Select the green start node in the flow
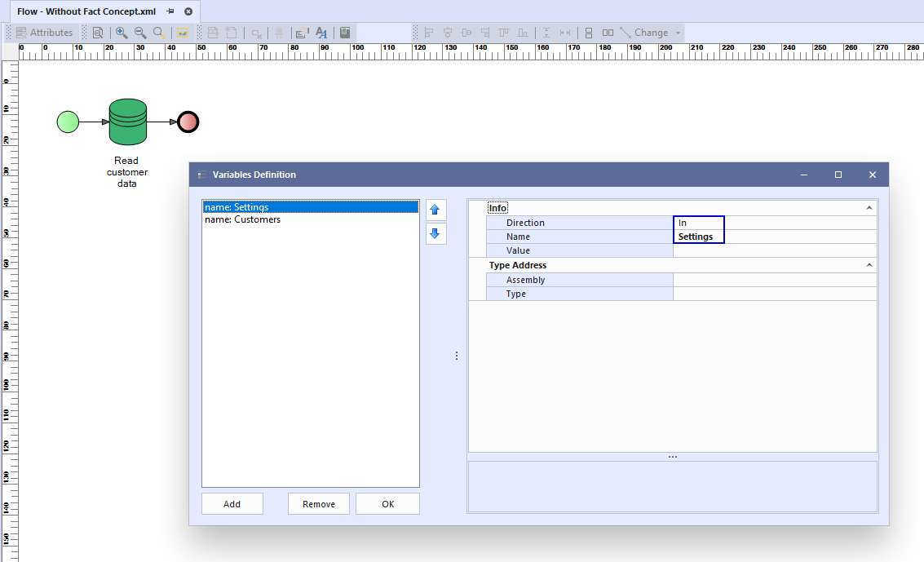 coord(68,122)
